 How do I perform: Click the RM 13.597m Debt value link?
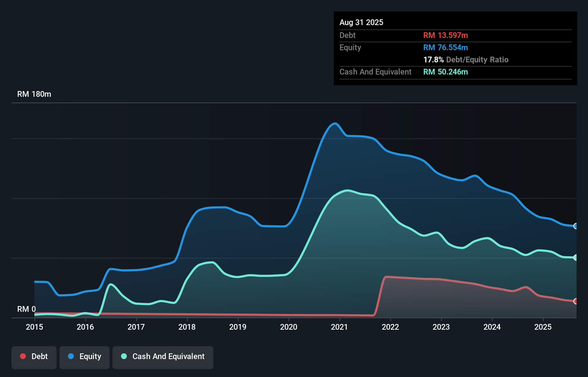tap(445, 35)
